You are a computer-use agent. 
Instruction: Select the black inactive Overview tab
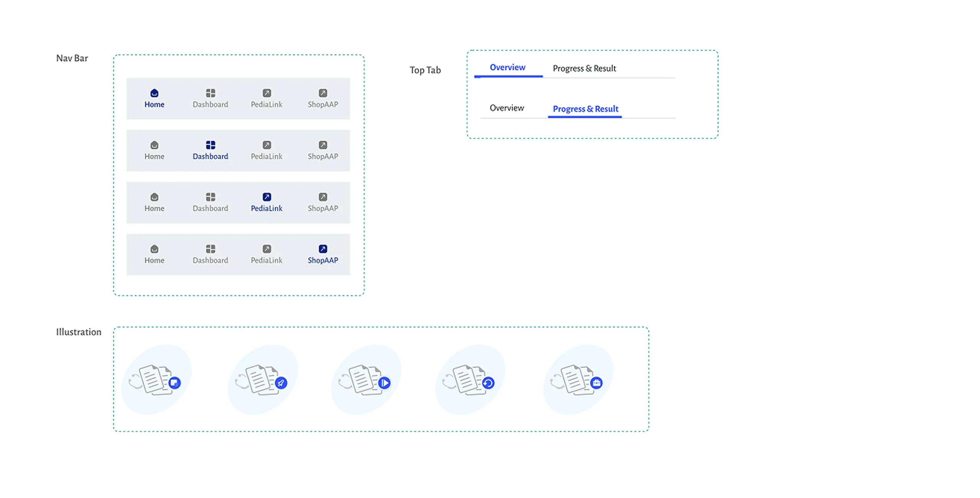coord(506,108)
